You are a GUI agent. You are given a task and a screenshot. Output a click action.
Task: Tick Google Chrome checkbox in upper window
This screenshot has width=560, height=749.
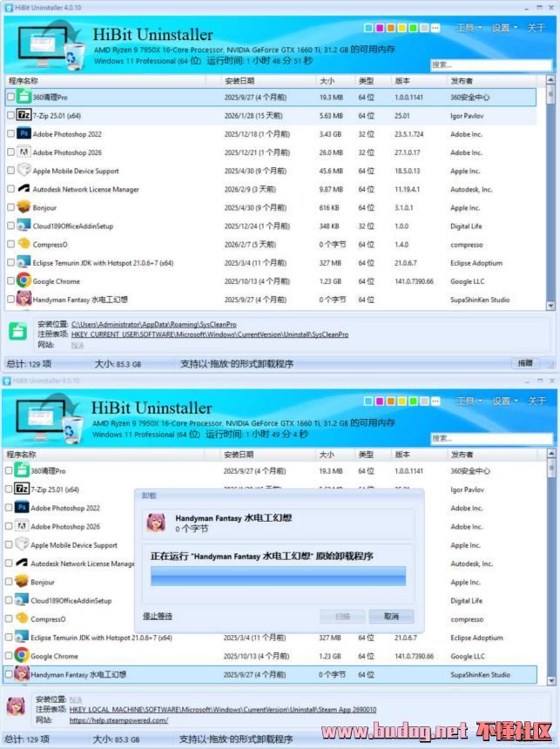click(x=10, y=280)
